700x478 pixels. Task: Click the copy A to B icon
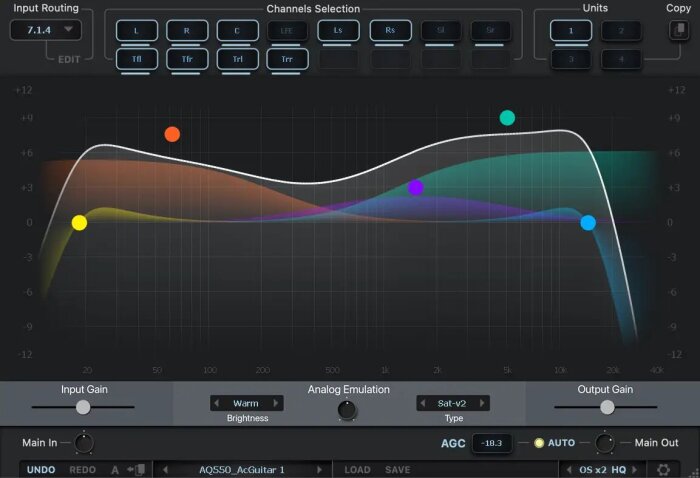coord(136,470)
